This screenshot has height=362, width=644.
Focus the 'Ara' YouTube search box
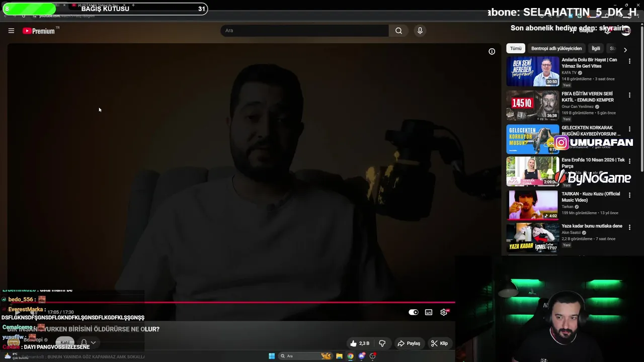click(x=304, y=31)
